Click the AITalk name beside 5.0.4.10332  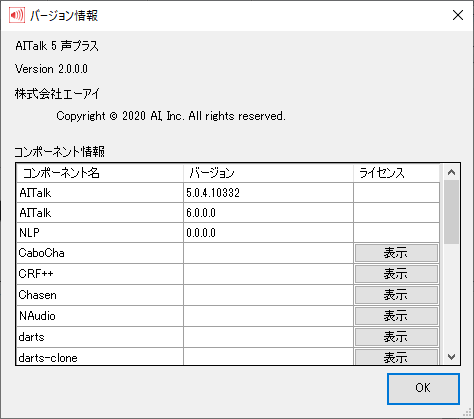click(x=100, y=193)
